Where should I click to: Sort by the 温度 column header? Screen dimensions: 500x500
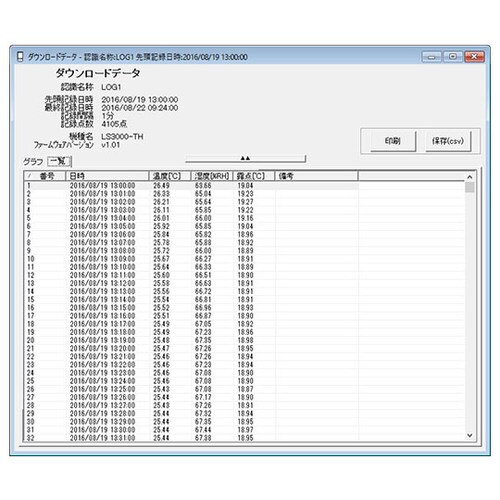tap(170, 176)
